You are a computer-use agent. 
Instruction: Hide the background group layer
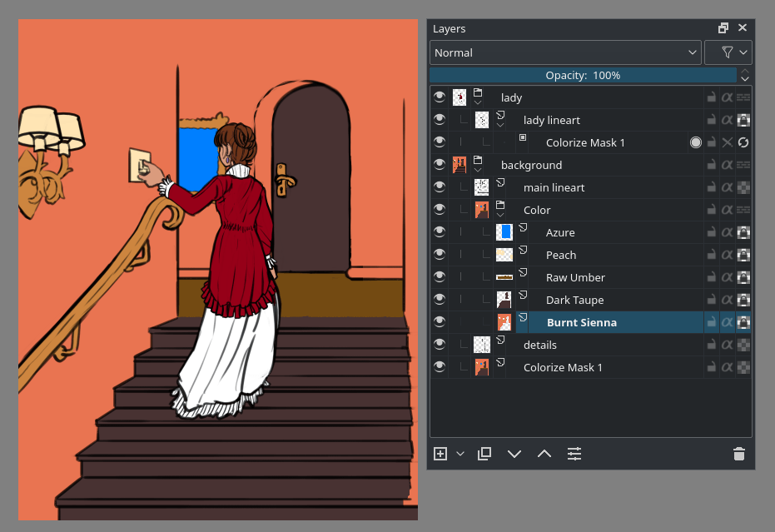pos(440,165)
